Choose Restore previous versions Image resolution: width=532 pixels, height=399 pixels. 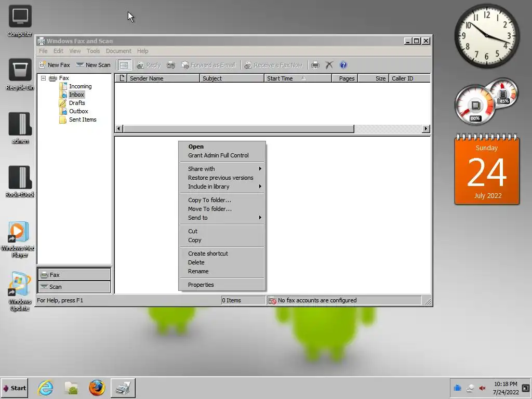tap(222, 178)
